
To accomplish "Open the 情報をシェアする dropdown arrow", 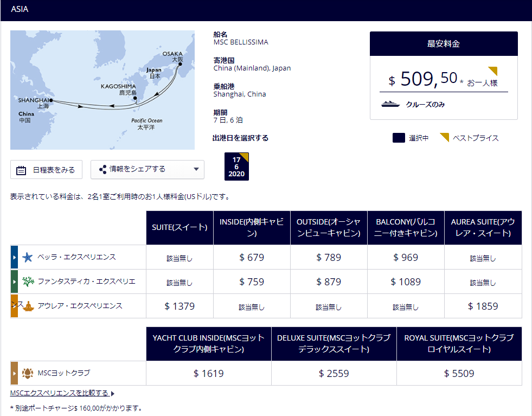I will coord(196,169).
